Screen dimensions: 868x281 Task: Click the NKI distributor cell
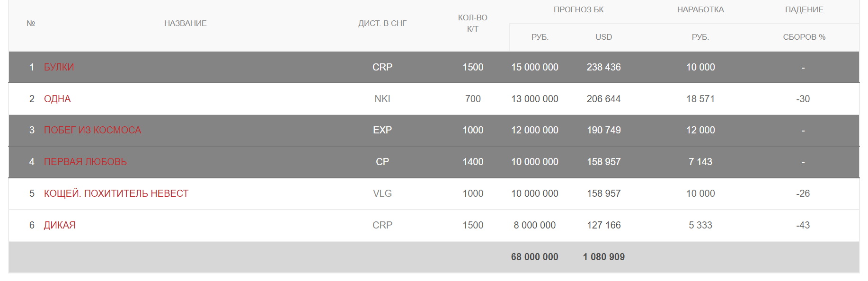click(x=382, y=99)
